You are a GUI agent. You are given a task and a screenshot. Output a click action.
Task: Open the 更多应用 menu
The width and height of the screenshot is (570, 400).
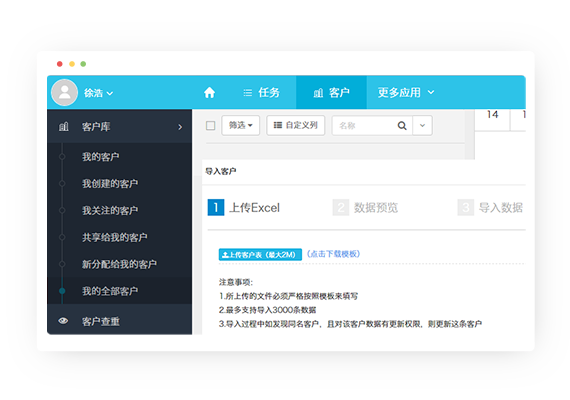coord(406,92)
